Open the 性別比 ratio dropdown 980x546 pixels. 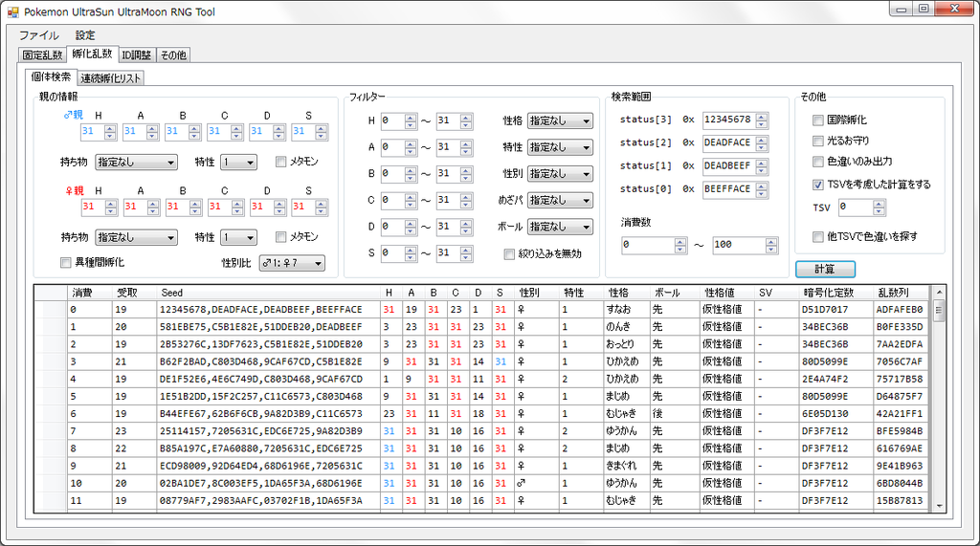(x=292, y=263)
